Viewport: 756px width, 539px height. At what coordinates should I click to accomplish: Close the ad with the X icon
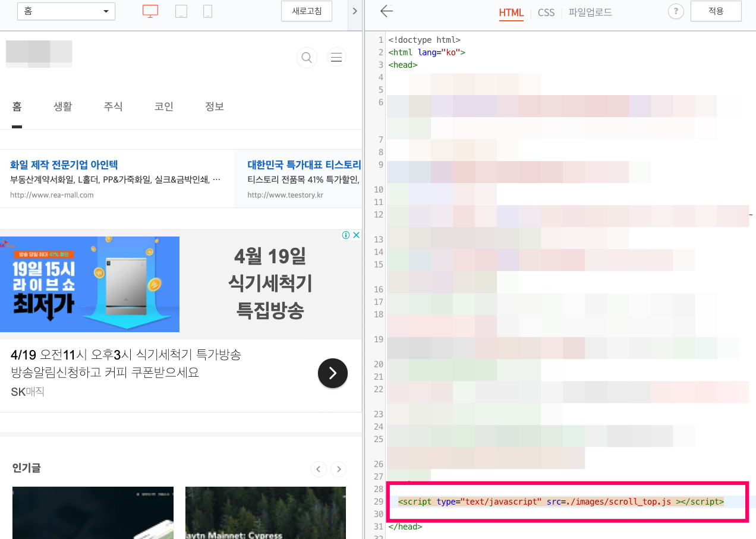[356, 235]
